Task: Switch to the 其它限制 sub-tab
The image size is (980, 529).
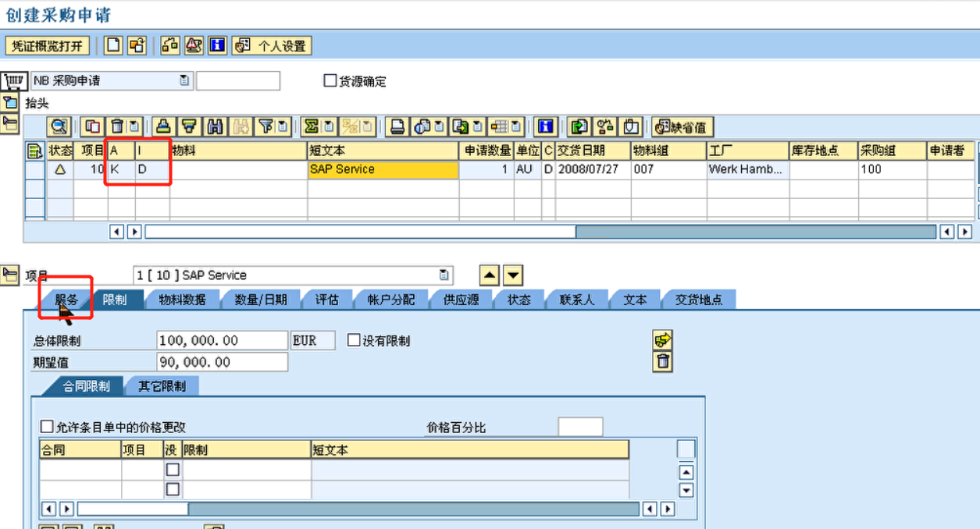Action: pyautogui.click(x=162, y=385)
